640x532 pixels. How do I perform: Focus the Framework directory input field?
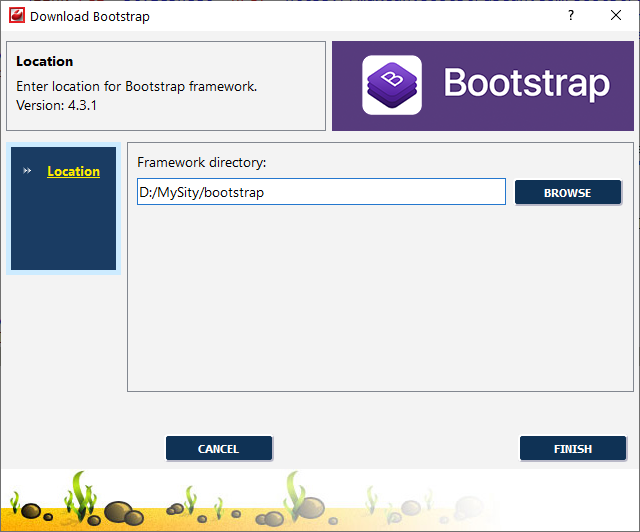321,191
